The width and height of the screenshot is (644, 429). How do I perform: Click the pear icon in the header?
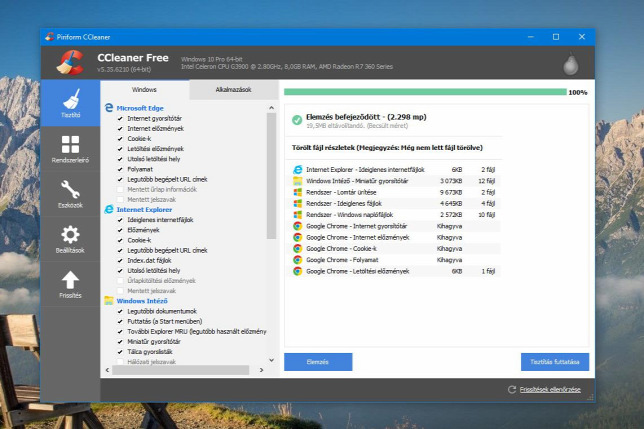[570, 64]
